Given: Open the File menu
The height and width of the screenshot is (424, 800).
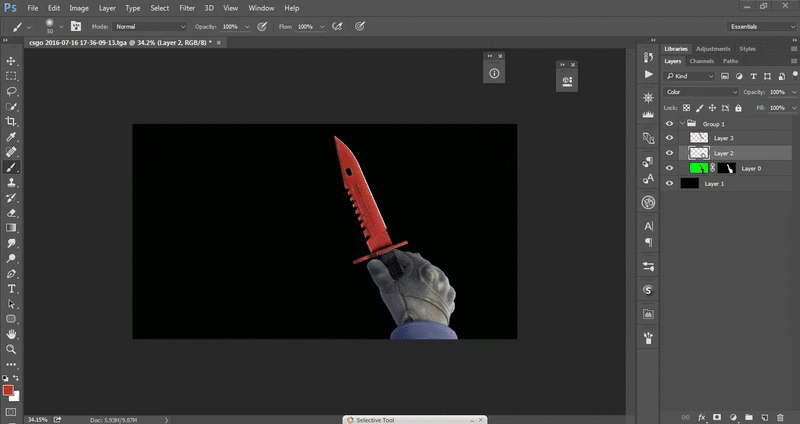Looking at the screenshot, I should click(33, 8).
